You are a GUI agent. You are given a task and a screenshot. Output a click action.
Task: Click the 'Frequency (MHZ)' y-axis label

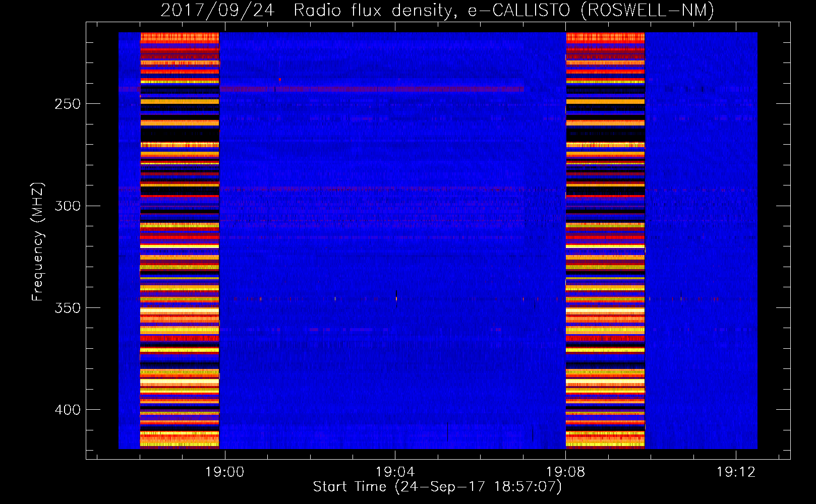38,241
